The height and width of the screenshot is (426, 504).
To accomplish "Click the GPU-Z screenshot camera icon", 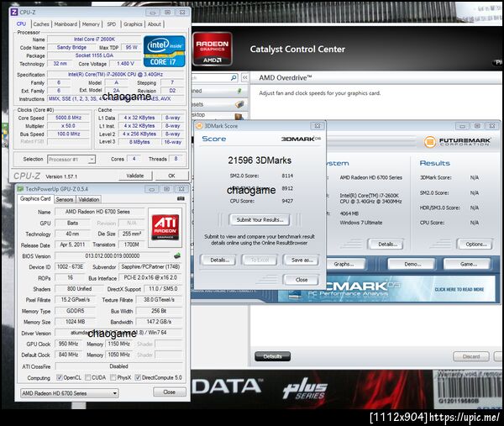I will point(181,198).
